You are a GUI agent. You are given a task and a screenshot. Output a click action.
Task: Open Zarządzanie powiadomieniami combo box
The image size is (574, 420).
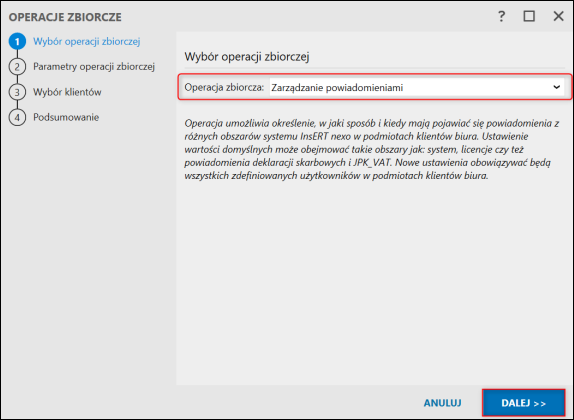417,87
